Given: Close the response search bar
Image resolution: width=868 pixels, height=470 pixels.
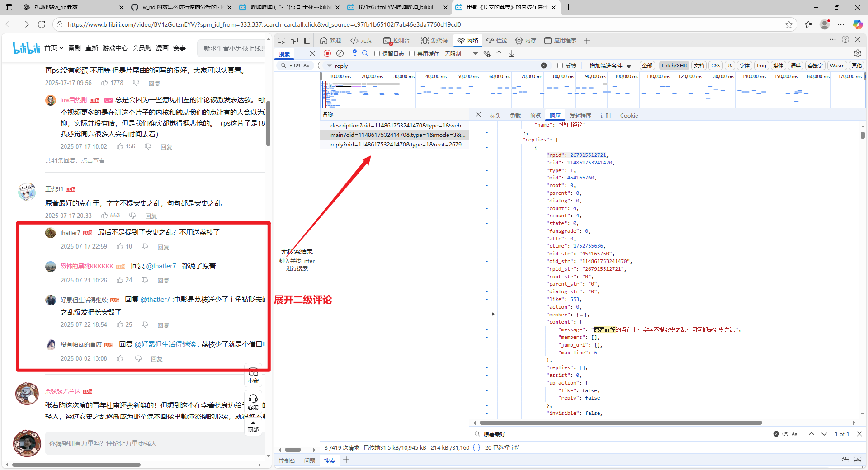Looking at the screenshot, I should (859, 434).
